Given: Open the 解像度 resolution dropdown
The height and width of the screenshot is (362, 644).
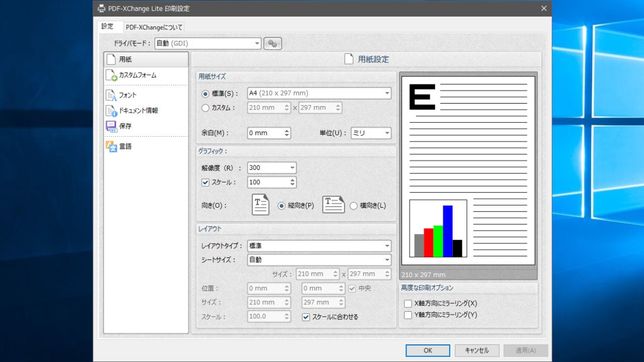Looking at the screenshot, I should [x=272, y=168].
